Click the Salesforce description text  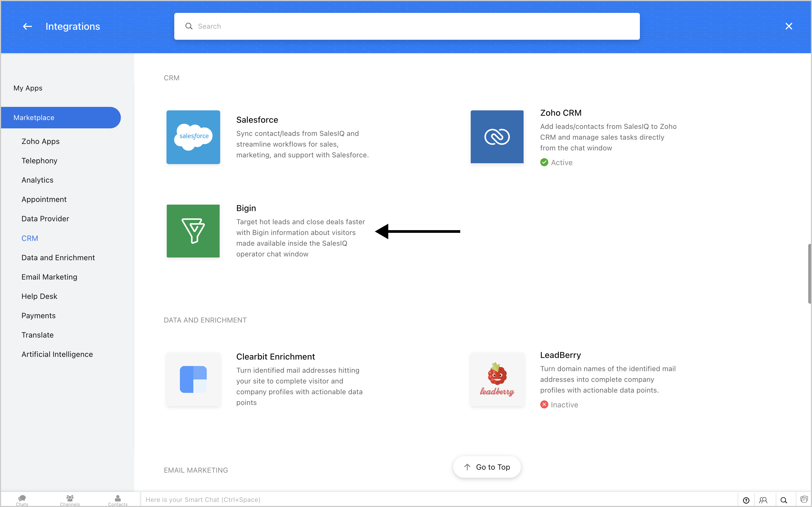tap(302, 144)
